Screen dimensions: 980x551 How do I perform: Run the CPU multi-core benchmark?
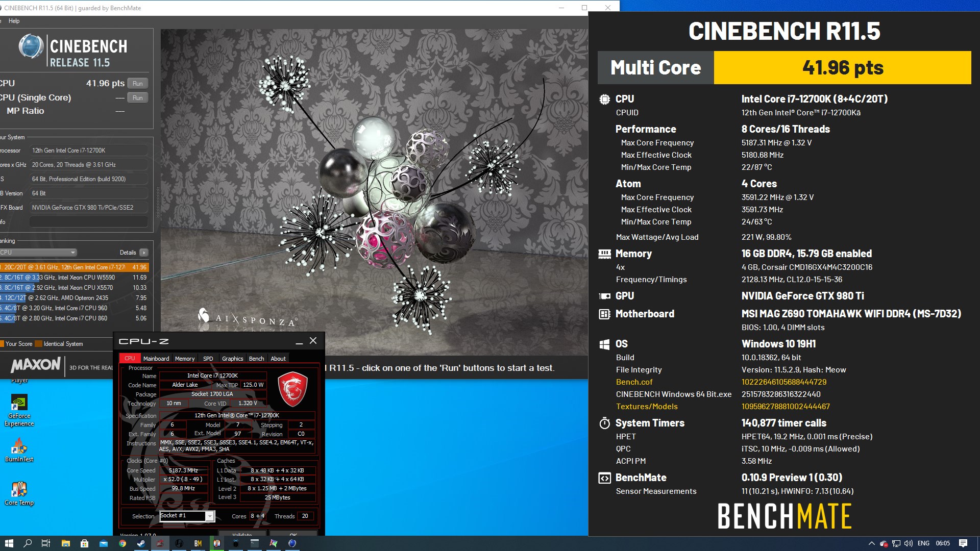(137, 83)
